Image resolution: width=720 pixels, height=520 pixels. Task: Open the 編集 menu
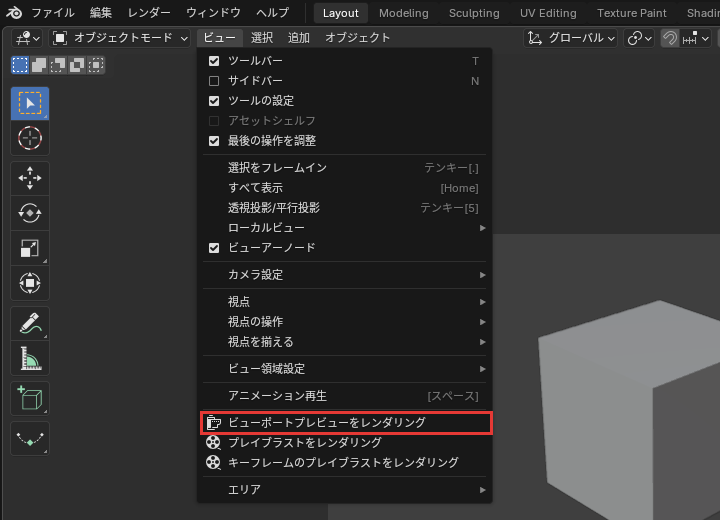[101, 13]
